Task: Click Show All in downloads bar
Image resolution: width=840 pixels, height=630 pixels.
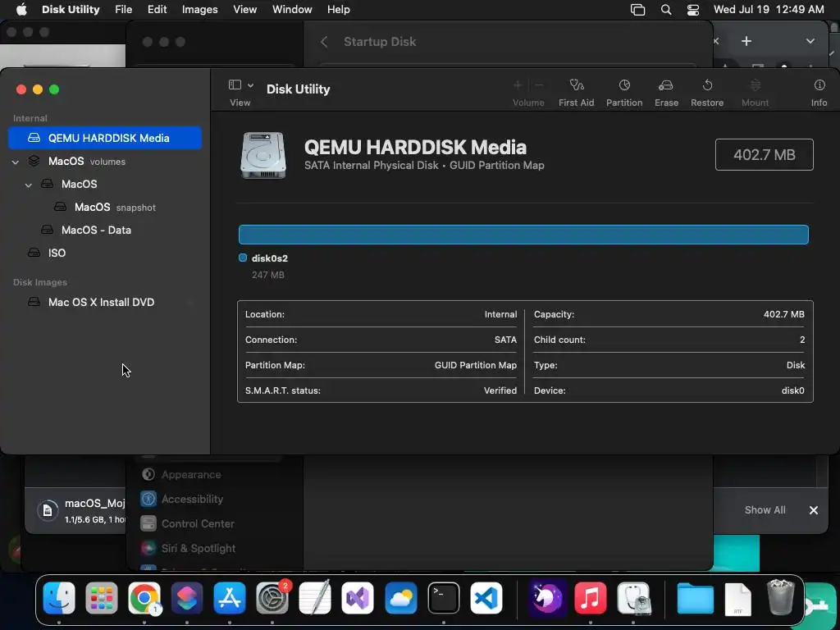Action: click(765, 510)
